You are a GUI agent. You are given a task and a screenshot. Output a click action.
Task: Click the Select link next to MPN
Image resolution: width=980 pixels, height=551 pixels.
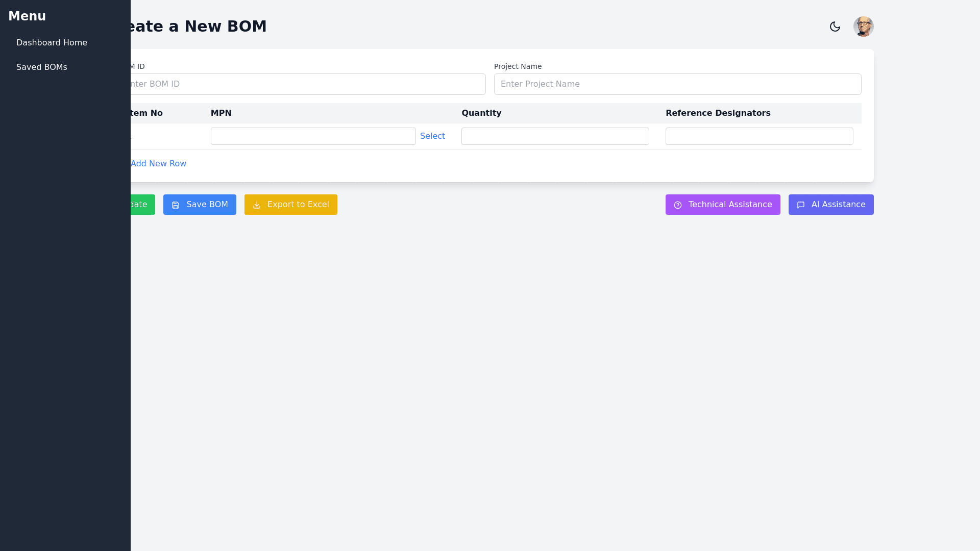(x=432, y=136)
